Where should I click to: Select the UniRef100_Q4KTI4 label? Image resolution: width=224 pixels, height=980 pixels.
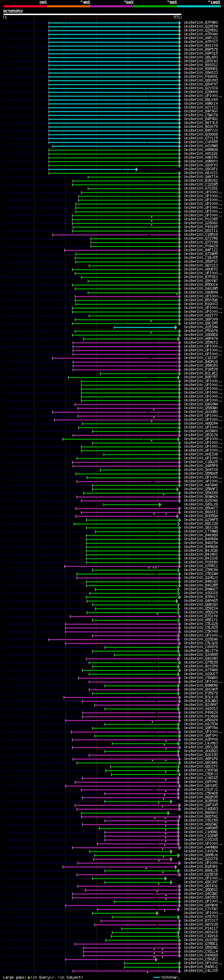(x=201, y=177)
